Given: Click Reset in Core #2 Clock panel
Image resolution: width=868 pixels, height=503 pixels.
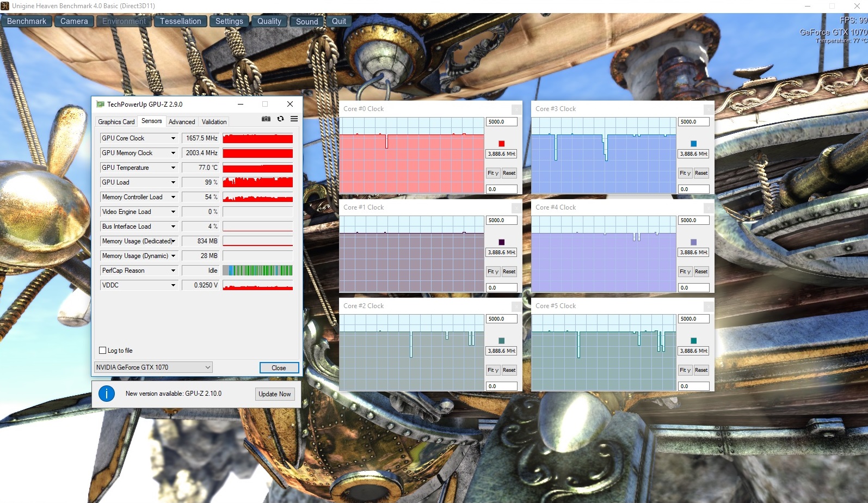Looking at the screenshot, I should (x=509, y=370).
